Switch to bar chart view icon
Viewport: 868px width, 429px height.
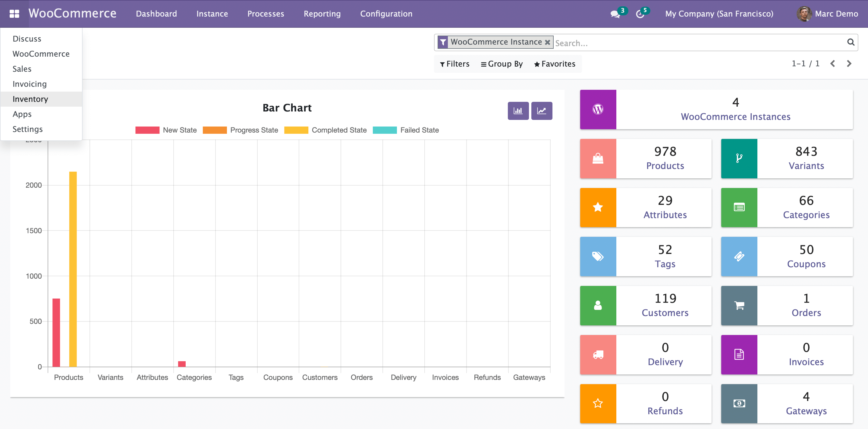coord(518,111)
